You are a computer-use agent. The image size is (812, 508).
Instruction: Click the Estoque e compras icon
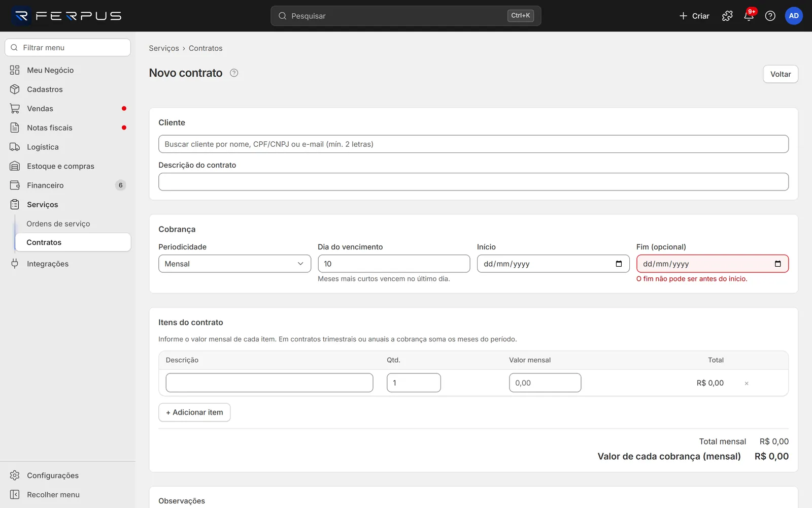pos(15,166)
